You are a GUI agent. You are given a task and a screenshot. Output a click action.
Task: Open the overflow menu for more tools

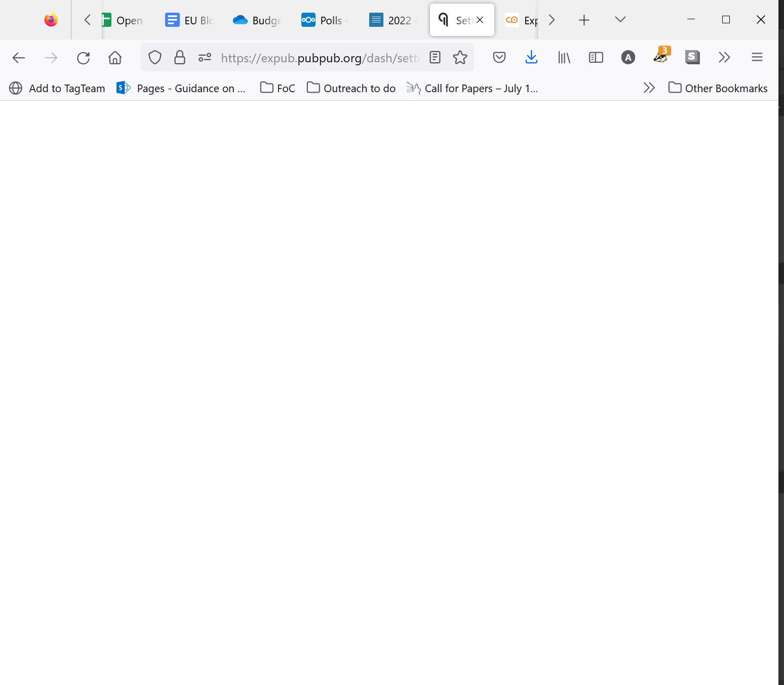pyautogui.click(x=724, y=57)
